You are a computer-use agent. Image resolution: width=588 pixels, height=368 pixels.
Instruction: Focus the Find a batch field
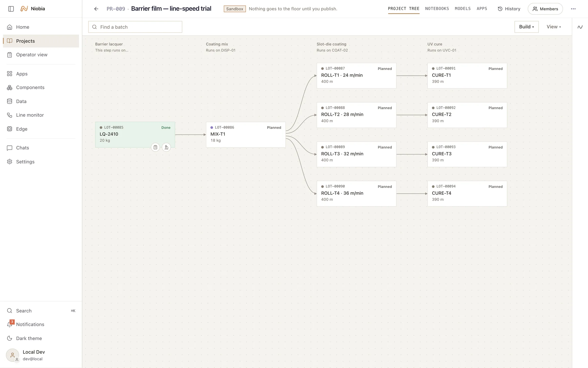135,27
